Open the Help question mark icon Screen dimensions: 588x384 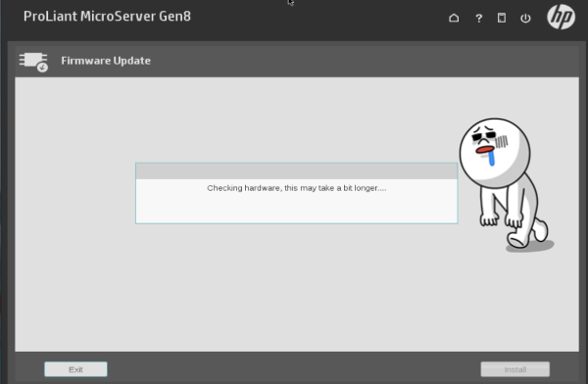[x=478, y=18]
